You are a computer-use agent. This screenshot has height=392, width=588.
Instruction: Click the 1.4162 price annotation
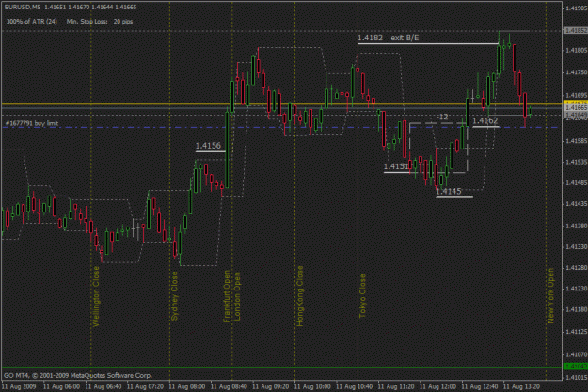coord(485,120)
